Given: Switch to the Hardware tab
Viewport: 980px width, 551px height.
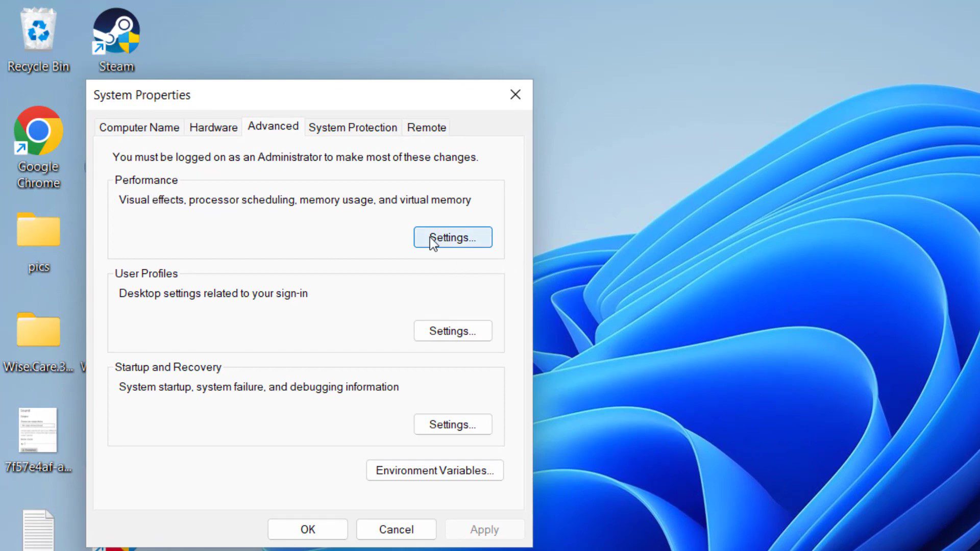Looking at the screenshot, I should pos(213,128).
